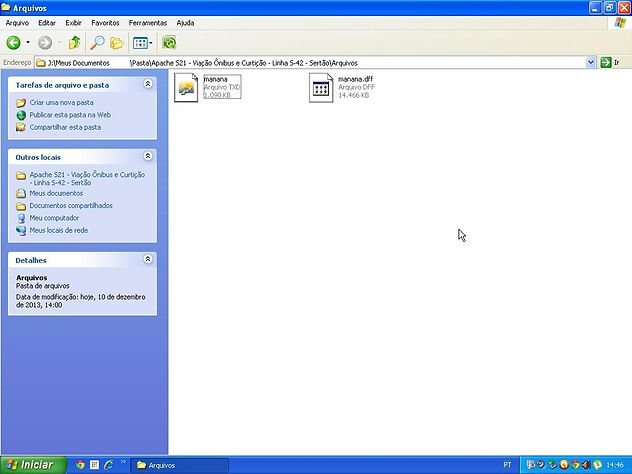Open the Search magnifier tool
Viewport: 632px width, 474px height.
(x=97, y=42)
